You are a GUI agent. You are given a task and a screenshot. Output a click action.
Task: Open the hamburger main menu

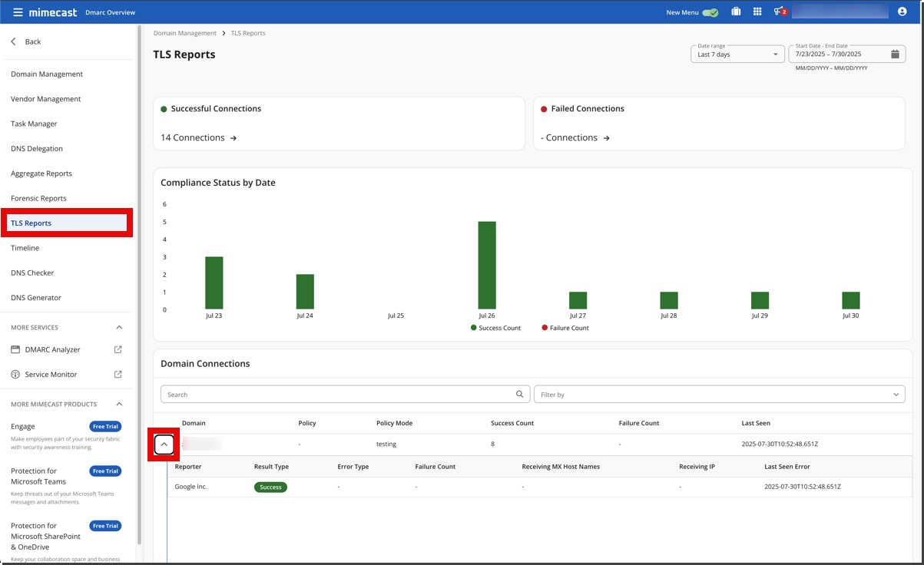pos(18,12)
